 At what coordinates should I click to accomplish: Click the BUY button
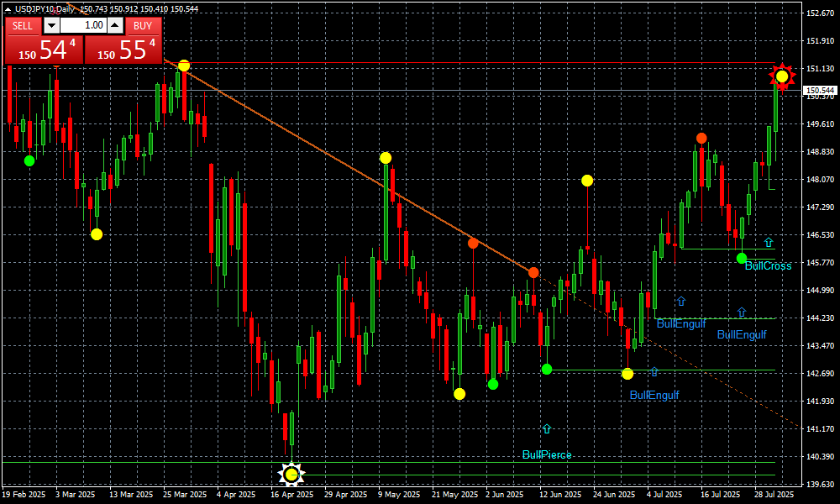click(x=143, y=25)
